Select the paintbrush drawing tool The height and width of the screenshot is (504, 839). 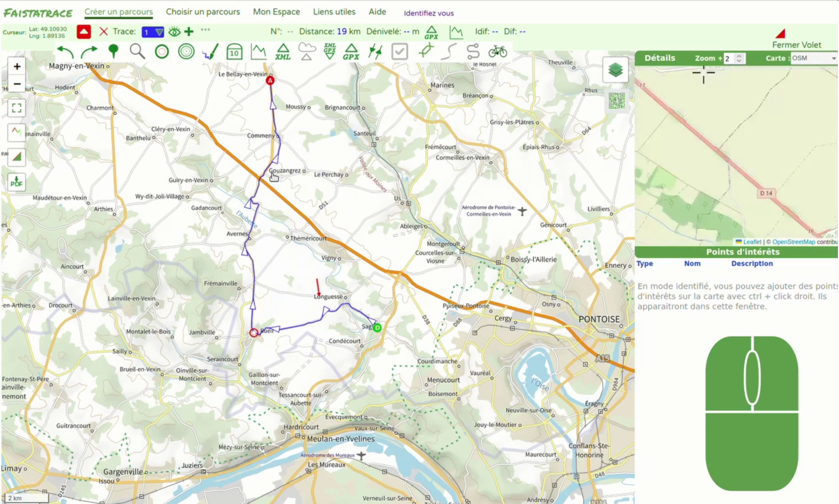tap(210, 52)
